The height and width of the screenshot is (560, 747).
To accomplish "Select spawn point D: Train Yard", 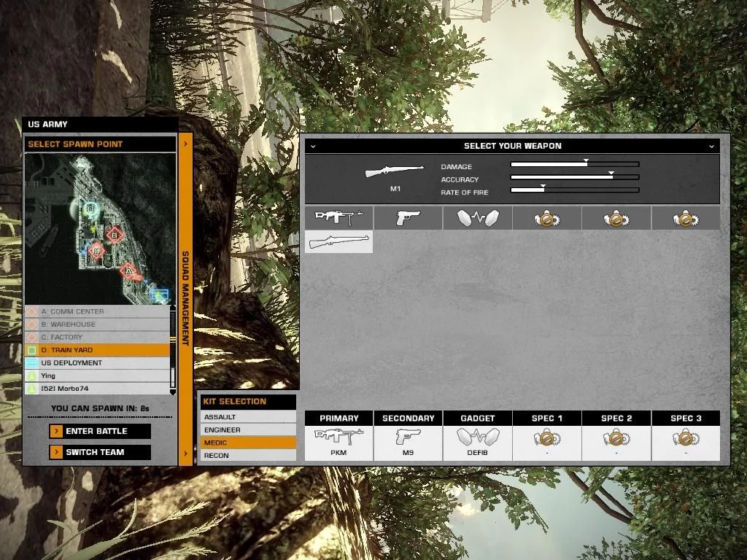I will pos(97,350).
